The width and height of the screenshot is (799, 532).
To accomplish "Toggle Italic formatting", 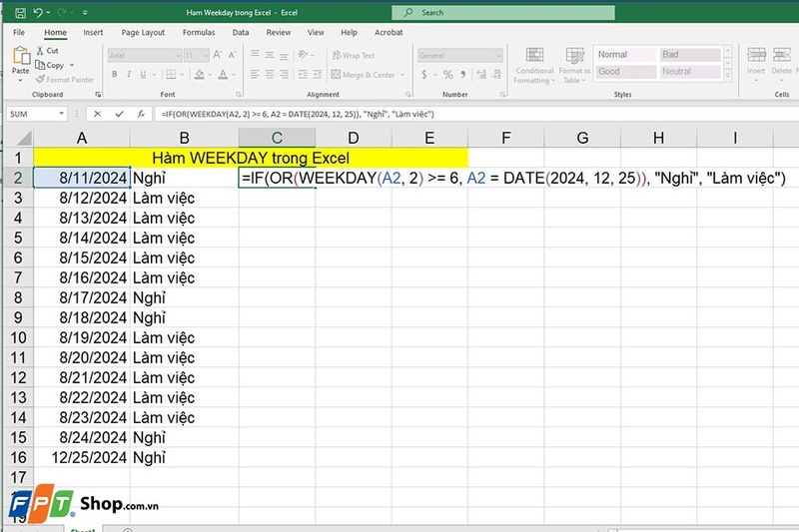I will 129,74.
